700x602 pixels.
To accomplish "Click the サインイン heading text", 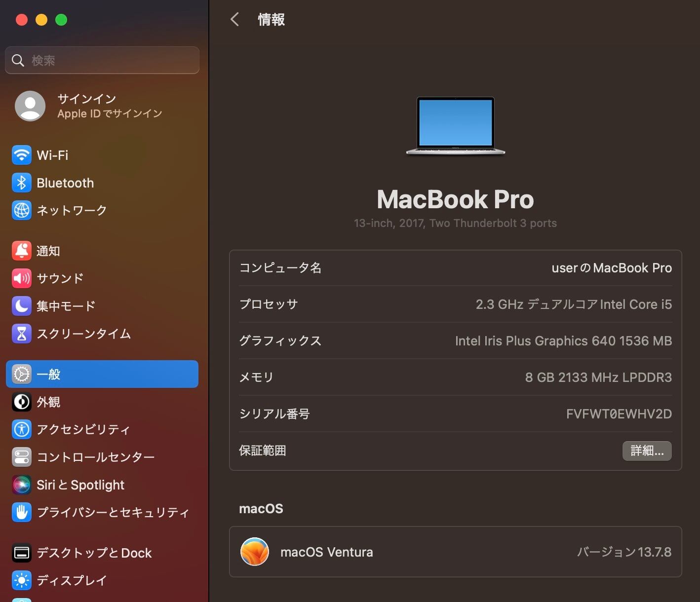I will 87,99.
